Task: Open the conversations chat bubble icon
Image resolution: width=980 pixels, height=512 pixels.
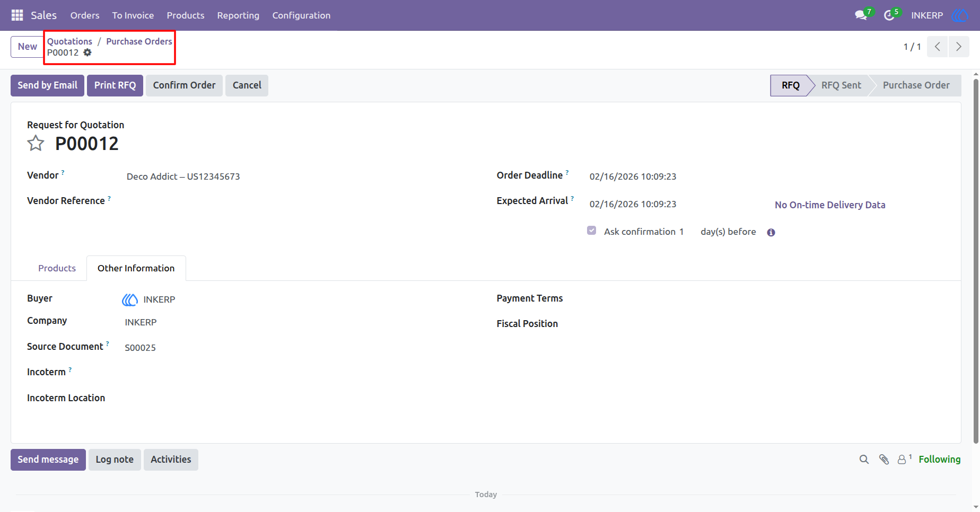Action: click(x=861, y=15)
